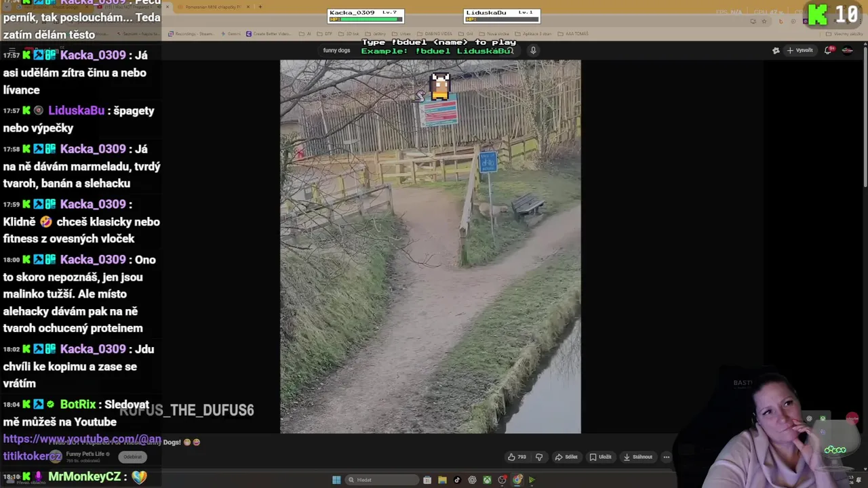The image size is (868, 488).
Task: Open the YouTube notifications bell
Action: click(829, 50)
